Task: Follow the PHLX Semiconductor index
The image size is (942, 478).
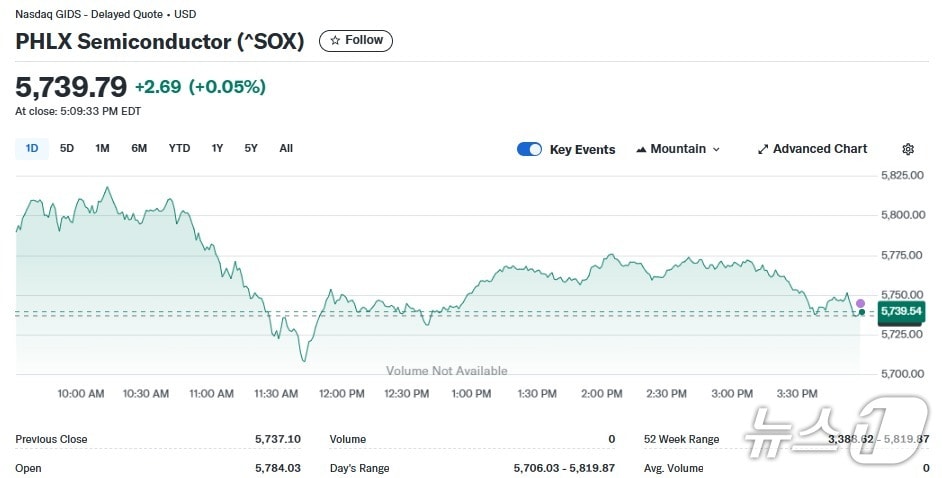Action: 356,41
